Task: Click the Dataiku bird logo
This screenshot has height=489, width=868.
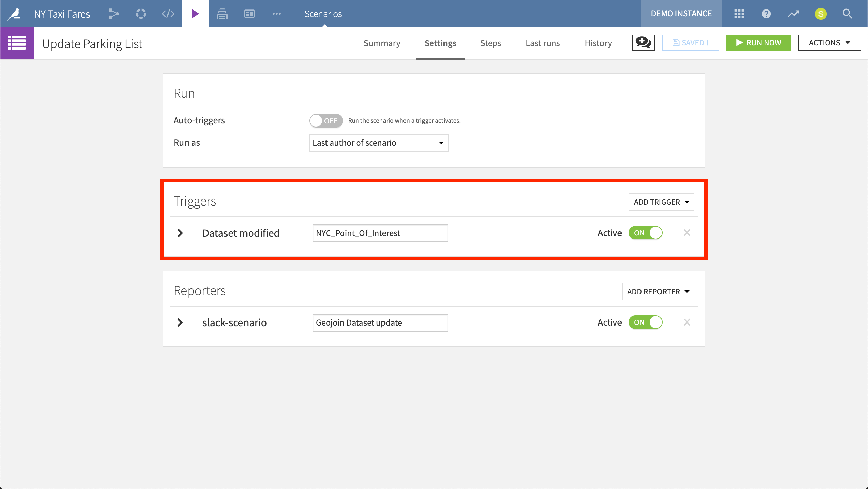Action: coord(15,14)
